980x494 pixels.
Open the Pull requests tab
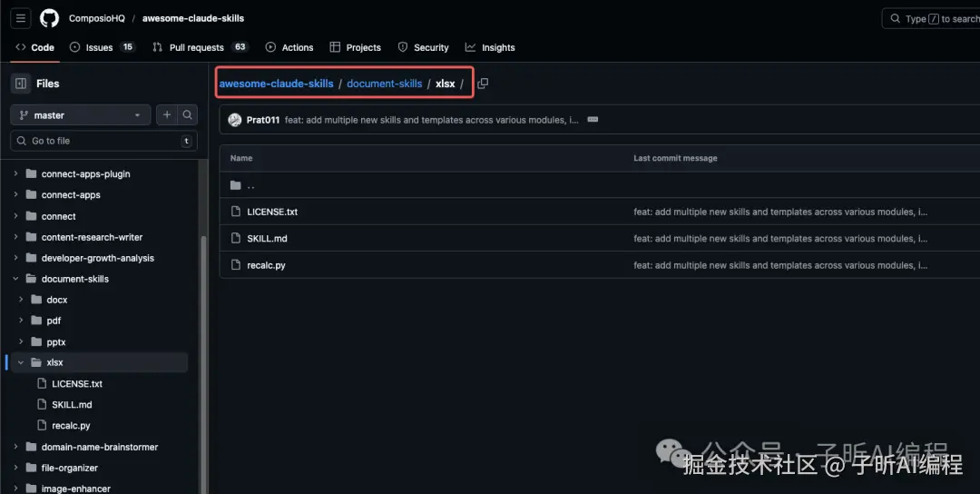click(x=200, y=47)
